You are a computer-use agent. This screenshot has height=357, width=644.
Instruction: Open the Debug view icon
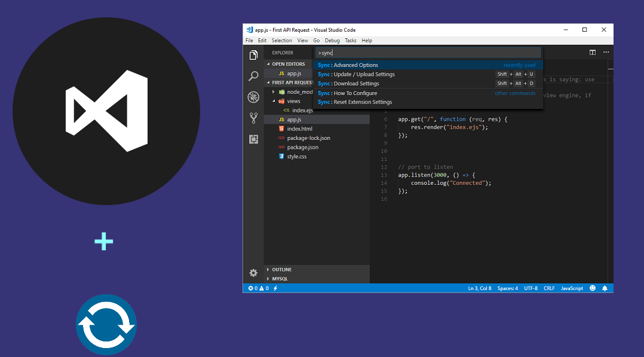click(253, 96)
